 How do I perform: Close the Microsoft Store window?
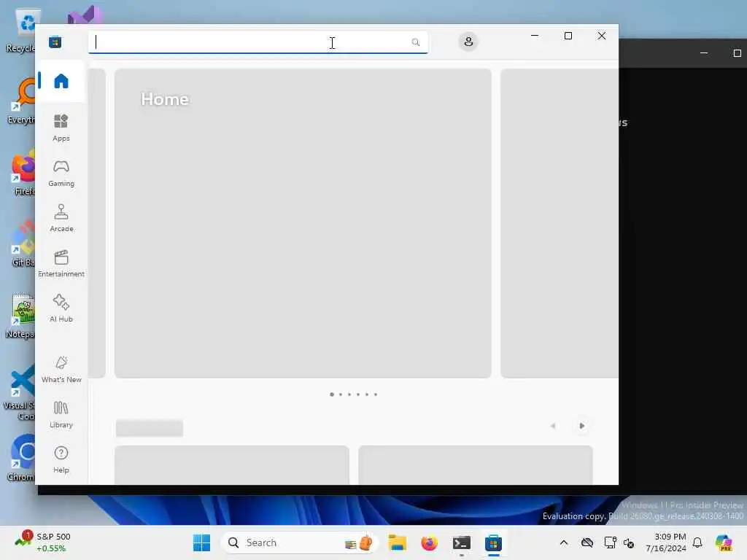(602, 36)
